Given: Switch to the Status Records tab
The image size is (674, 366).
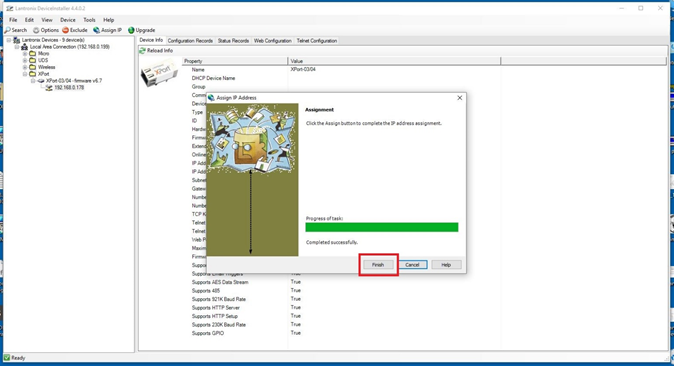Looking at the screenshot, I should pos(233,40).
